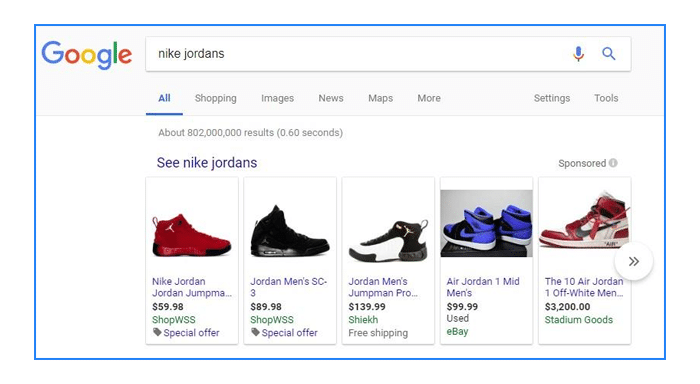700x384 pixels.
Task: Open the More search options dropdown
Action: coord(429,98)
